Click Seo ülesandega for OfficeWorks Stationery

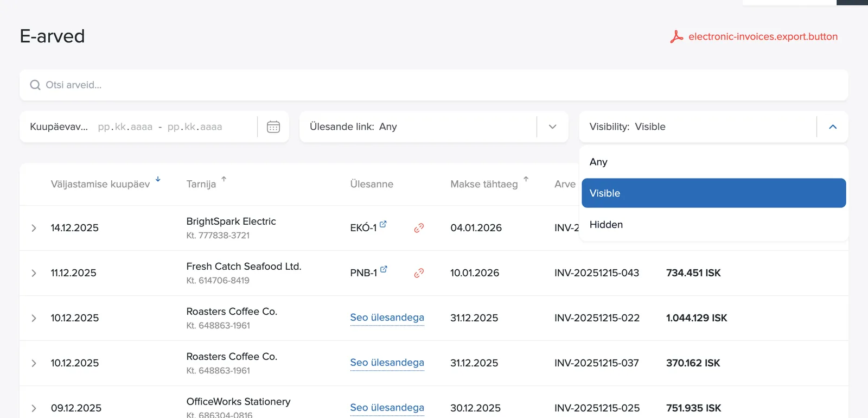tap(387, 408)
